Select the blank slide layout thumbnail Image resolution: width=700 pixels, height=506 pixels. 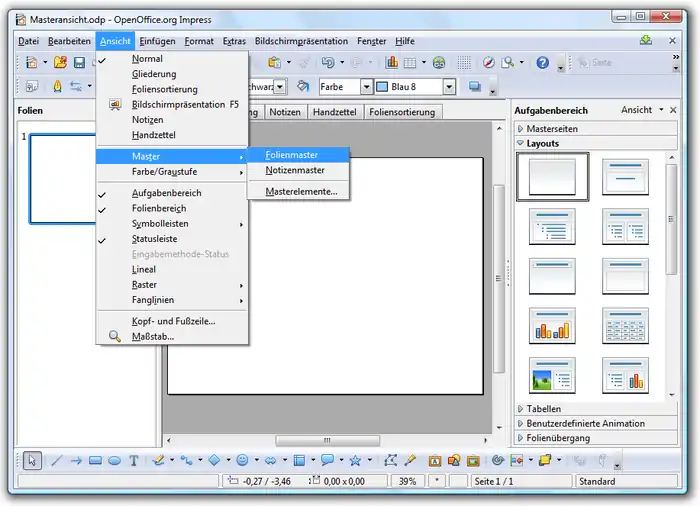click(x=552, y=177)
